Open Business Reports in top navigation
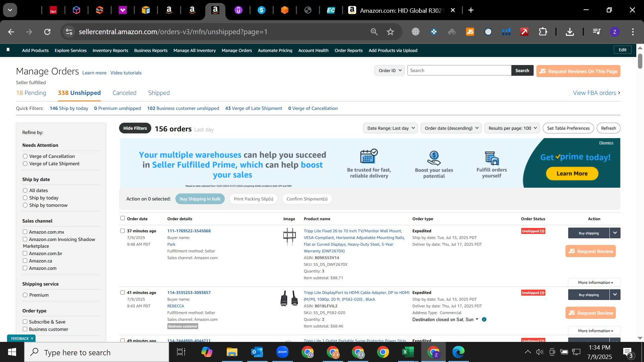 point(151,50)
